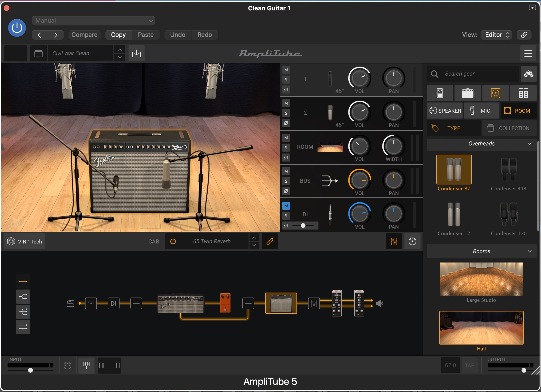Viewport: 541px width, 392px height.
Task: Click the DI phase delay slider
Action: click(303, 225)
